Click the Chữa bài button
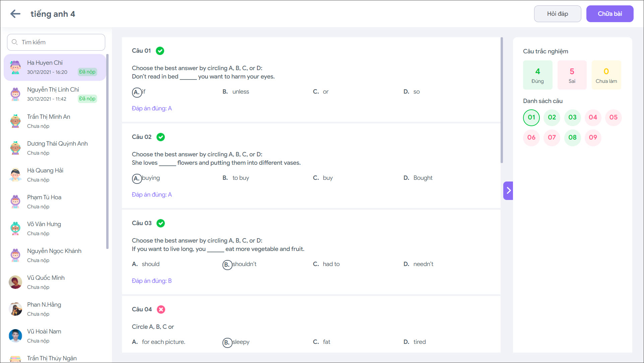 point(609,14)
